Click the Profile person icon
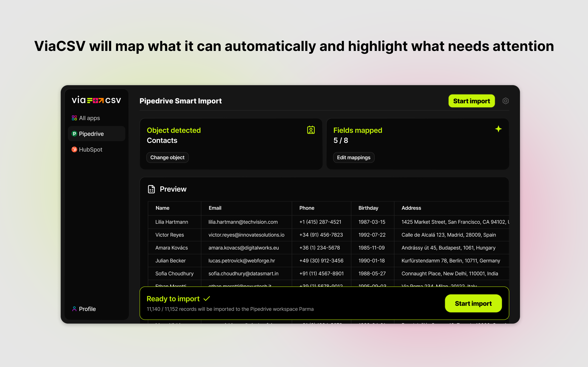Image resolution: width=588 pixels, height=367 pixels. (74, 309)
